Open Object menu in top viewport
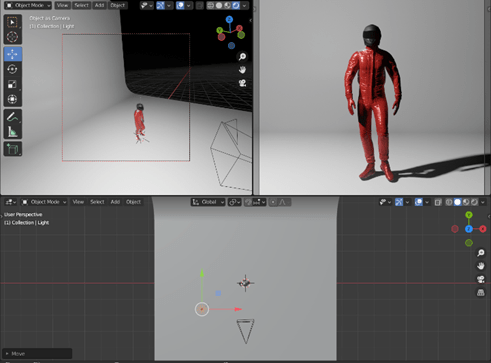Viewport: 491px width, 363px height. (117, 5)
